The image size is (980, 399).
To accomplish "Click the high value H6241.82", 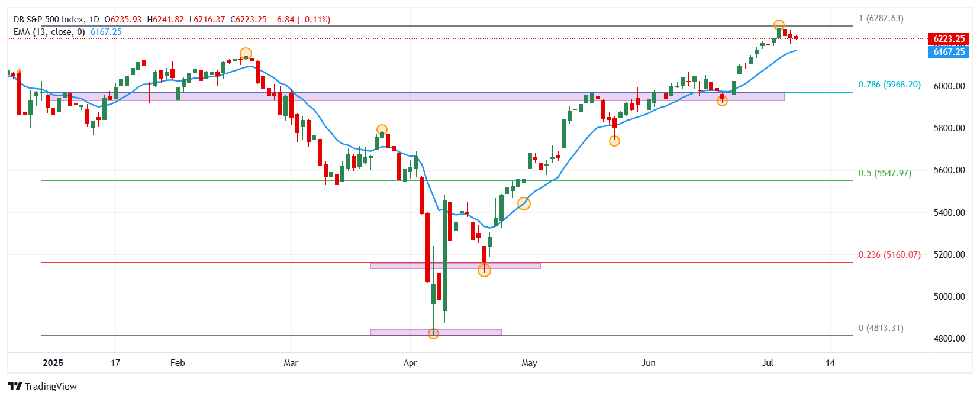I will point(165,20).
